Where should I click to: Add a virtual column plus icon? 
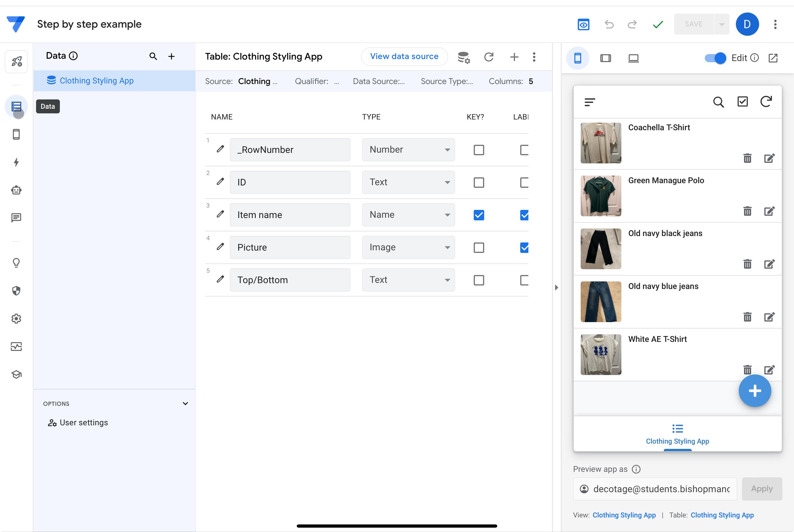coord(514,57)
